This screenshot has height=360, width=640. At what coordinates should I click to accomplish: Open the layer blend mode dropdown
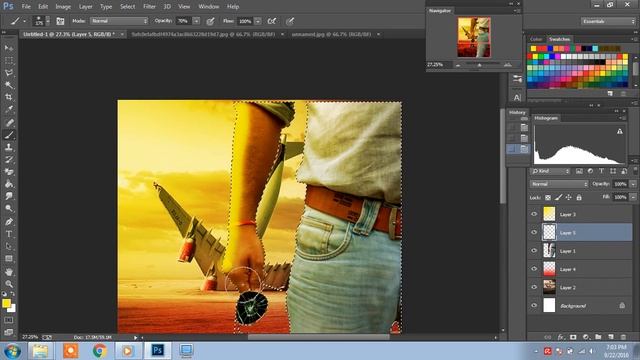coord(559,184)
